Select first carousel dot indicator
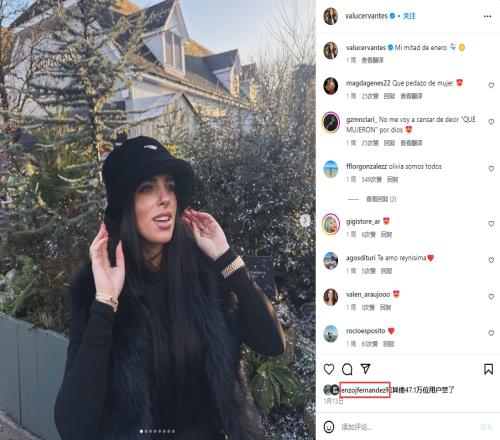This screenshot has width=500, height=440. [x=141, y=431]
